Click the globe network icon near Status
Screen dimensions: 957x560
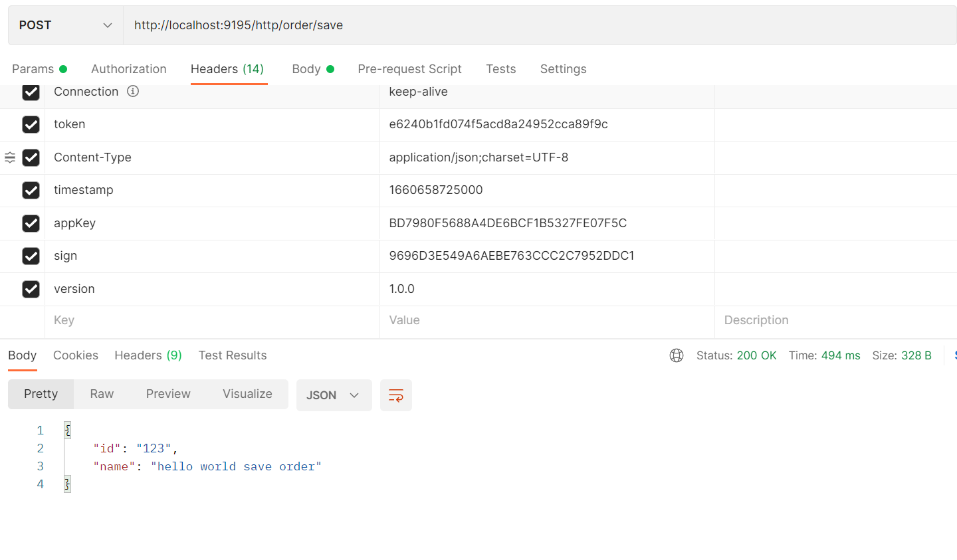[677, 355]
